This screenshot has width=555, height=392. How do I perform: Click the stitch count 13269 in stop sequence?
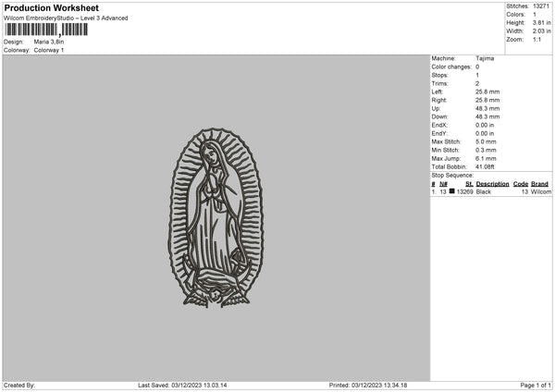(464, 191)
